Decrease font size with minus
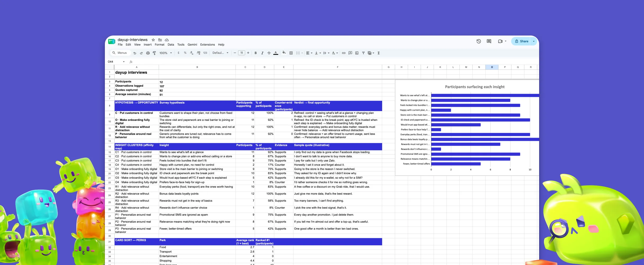Screen dimensions: 644x265 235,53
